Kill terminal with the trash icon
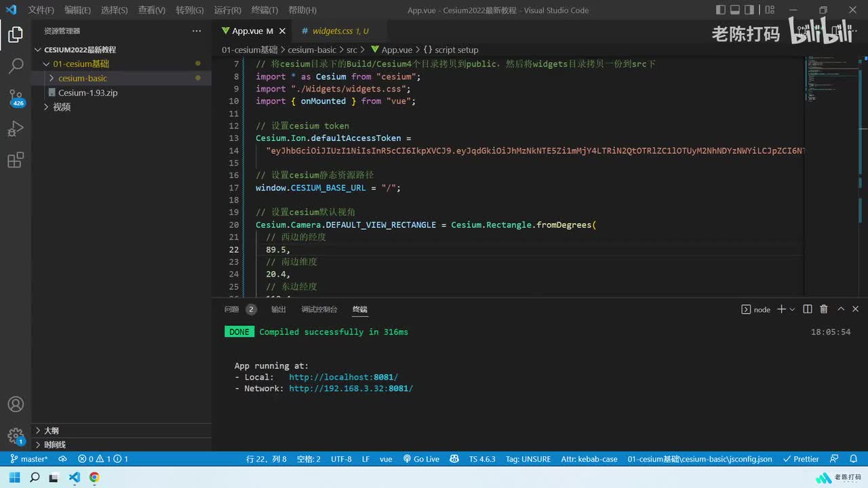 coord(824,309)
